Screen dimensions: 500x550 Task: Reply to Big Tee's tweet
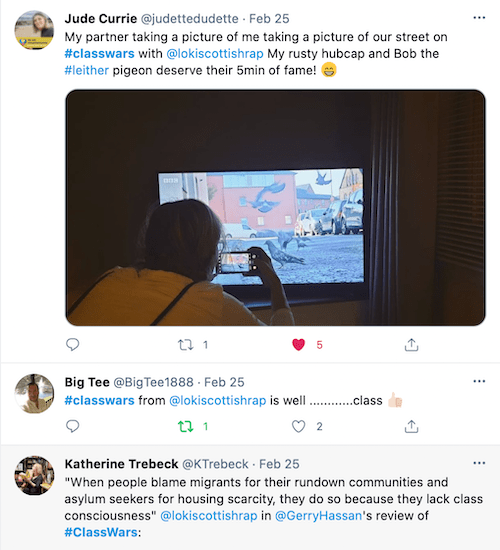click(x=73, y=426)
